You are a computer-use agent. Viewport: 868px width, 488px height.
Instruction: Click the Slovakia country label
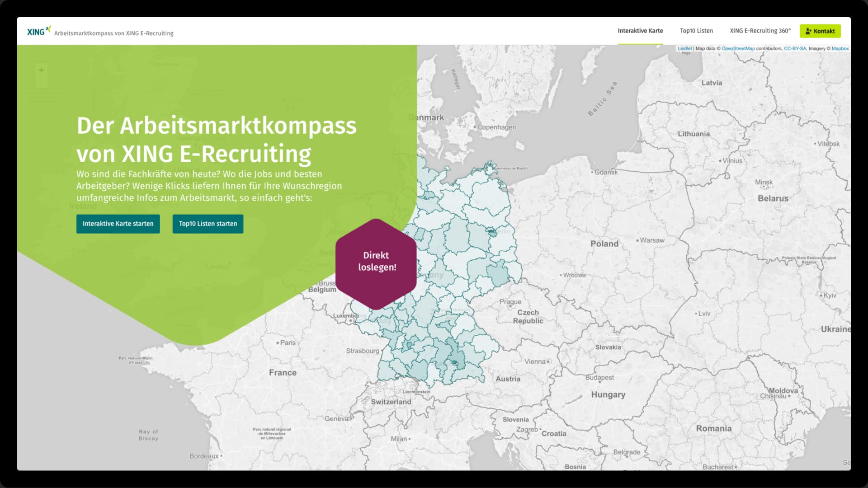click(608, 347)
